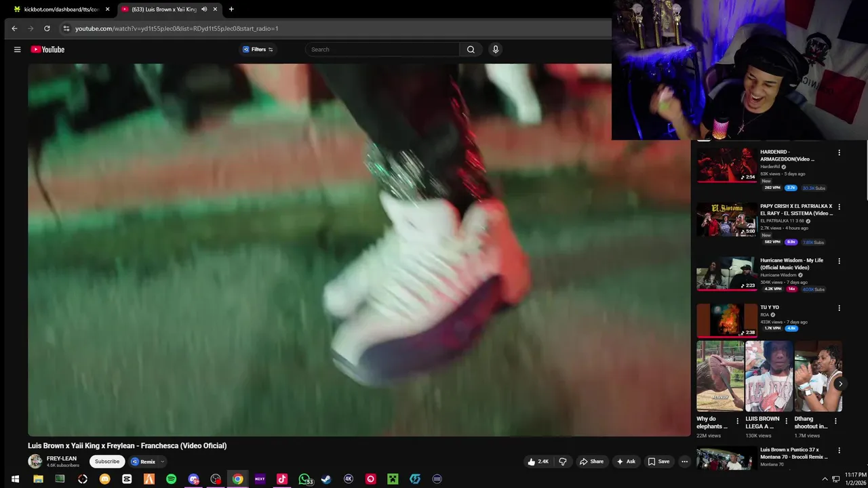The image size is (868, 488).
Task: Open the YouTube hamburger guide menu
Action: pyautogui.click(x=17, y=49)
